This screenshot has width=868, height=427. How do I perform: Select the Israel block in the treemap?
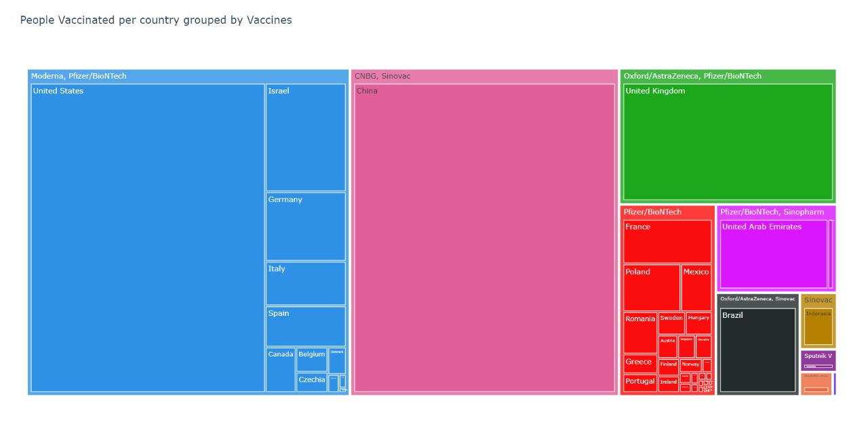[306, 138]
